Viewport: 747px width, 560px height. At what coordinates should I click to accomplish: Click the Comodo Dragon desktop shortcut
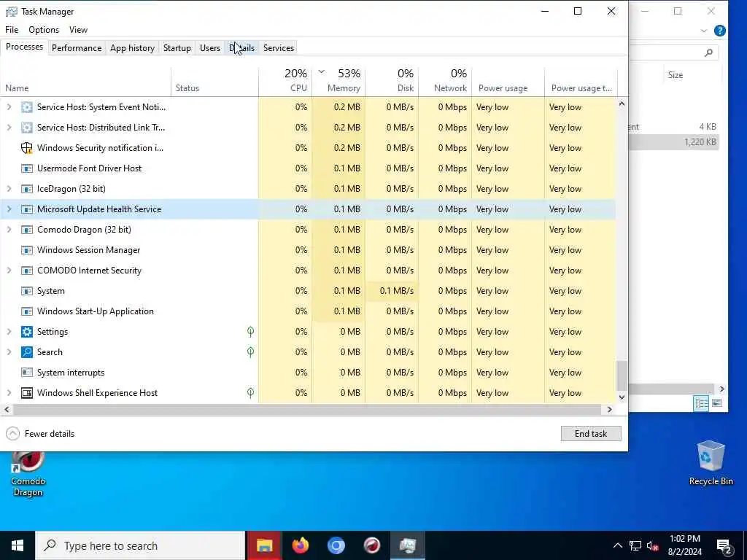coord(28,474)
